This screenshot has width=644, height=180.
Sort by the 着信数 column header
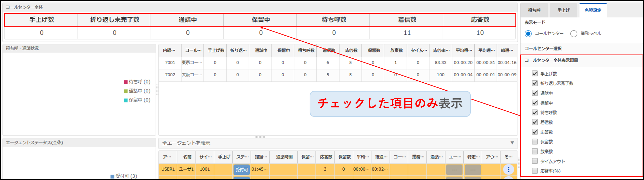pos(328,50)
